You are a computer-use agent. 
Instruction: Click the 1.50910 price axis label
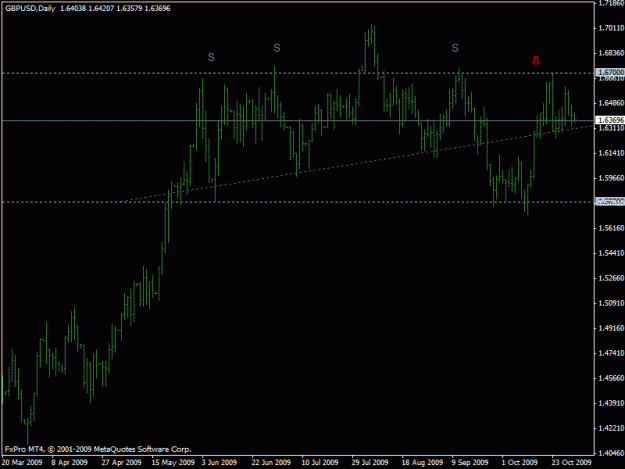click(x=611, y=303)
